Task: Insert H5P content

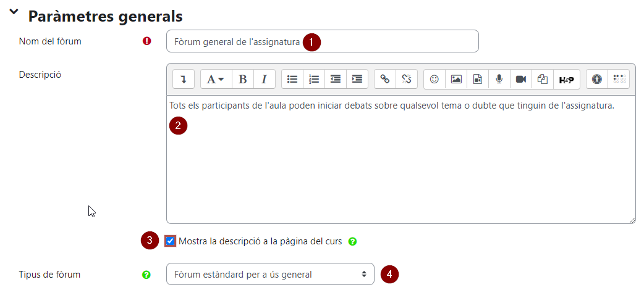Action: coord(567,79)
